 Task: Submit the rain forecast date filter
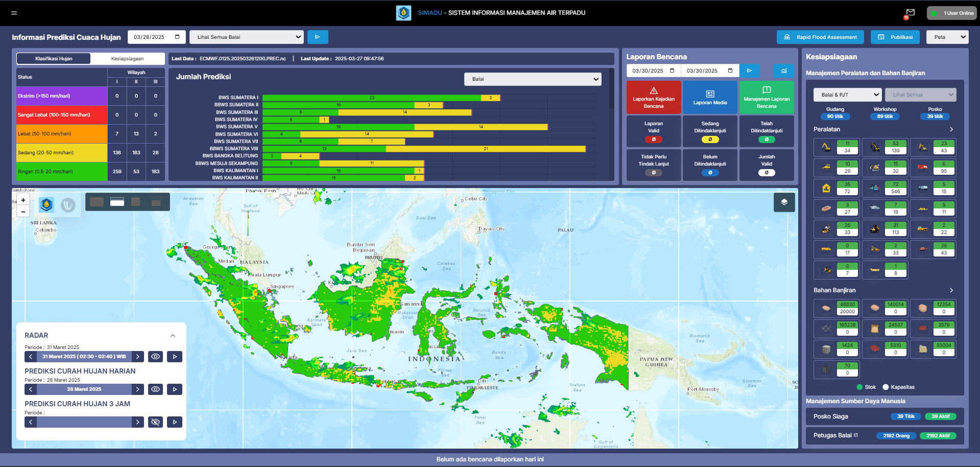(x=318, y=37)
